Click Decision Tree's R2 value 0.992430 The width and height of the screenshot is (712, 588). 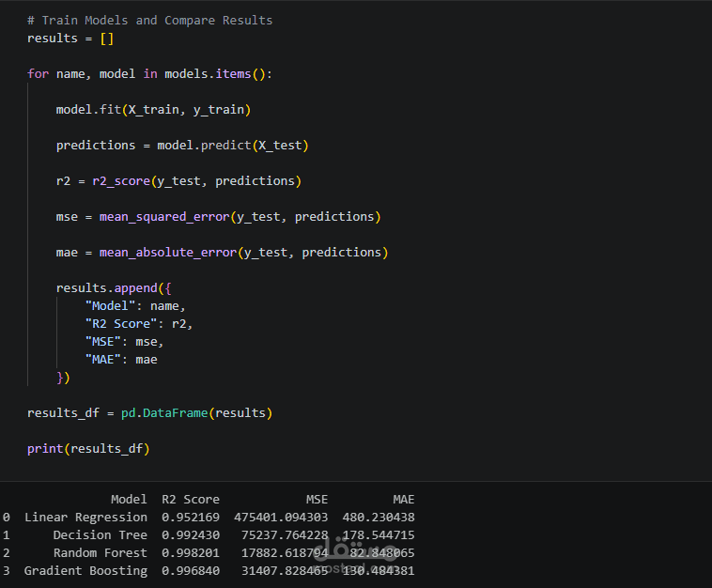click(190, 534)
